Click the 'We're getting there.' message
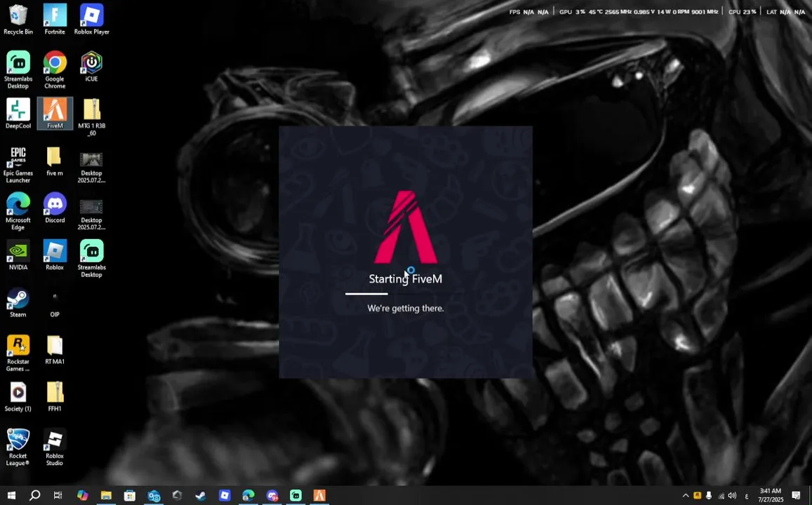This screenshot has width=812, height=505. [x=406, y=309]
